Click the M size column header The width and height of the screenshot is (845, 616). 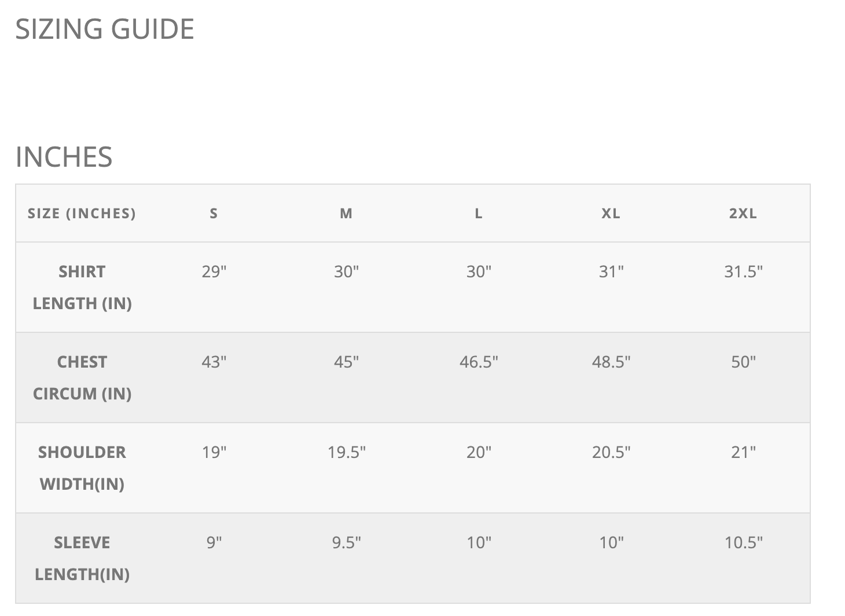(346, 214)
